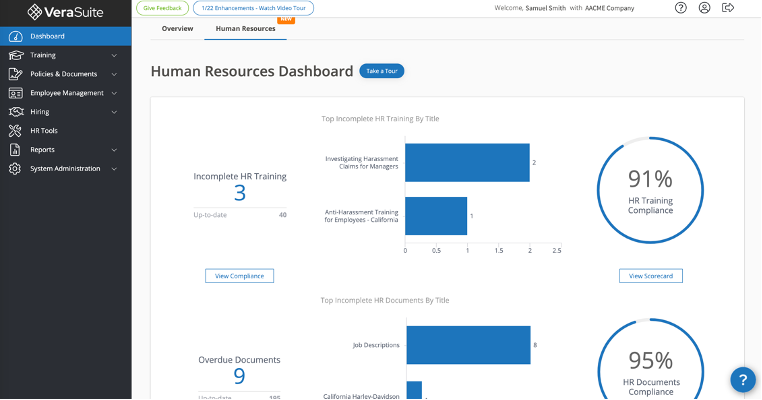Expand the Training menu chevron
This screenshot has height=400, width=762.
[x=114, y=55]
